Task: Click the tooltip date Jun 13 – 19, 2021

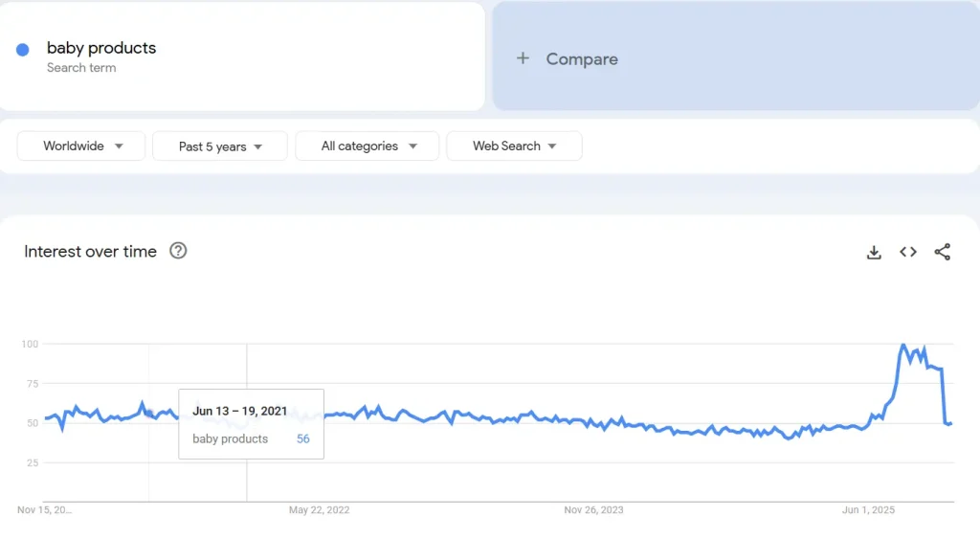Action: coord(240,411)
